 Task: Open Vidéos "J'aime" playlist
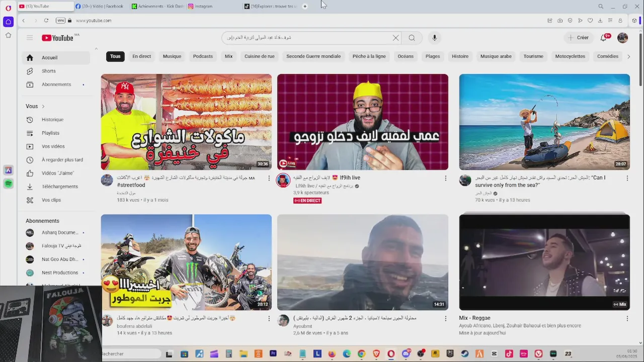point(56,173)
